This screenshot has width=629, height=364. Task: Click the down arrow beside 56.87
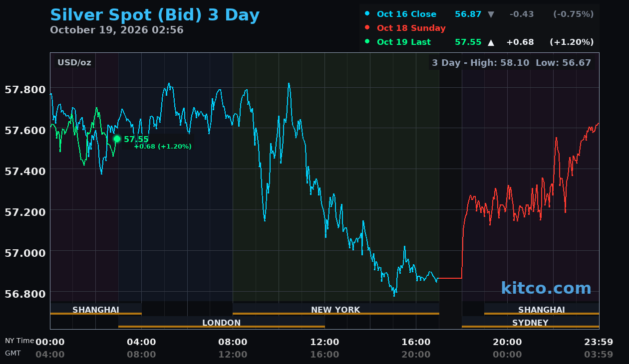click(x=491, y=14)
